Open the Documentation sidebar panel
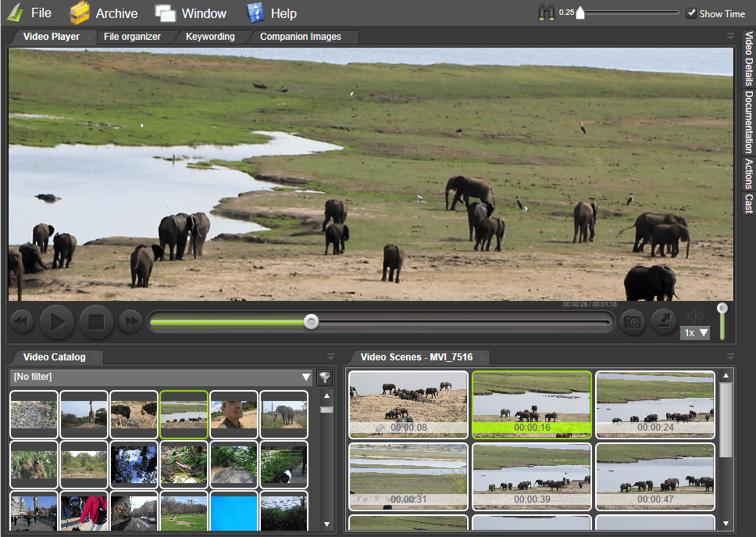Screen dimensions: 756x537 747,121
